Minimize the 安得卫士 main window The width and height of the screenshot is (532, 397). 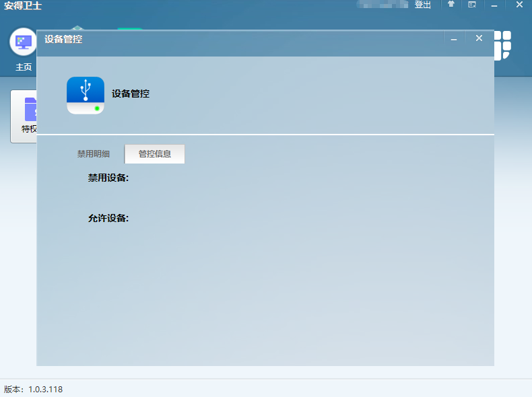(x=494, y=5)
